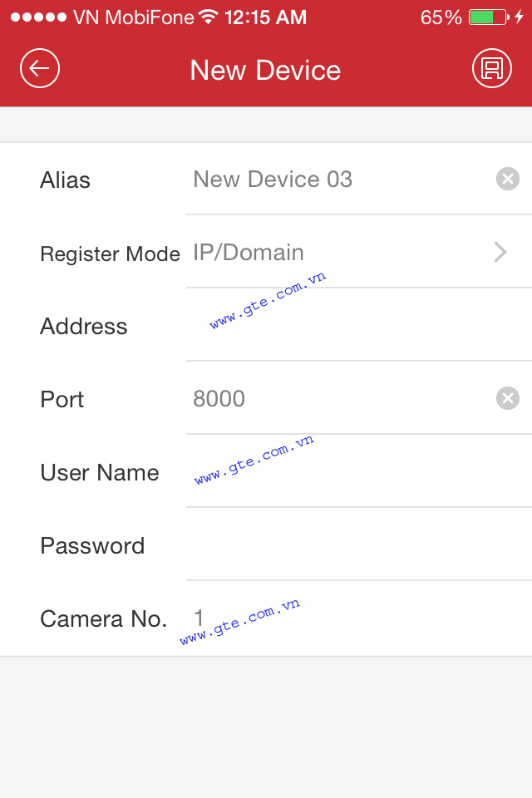
Task: Tap the save device icon
Action: point(491,69)
